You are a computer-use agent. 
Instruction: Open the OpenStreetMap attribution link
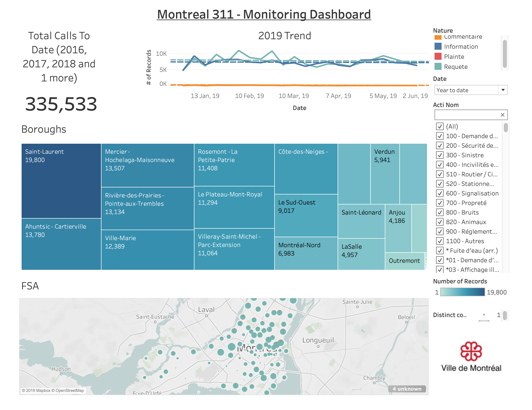pos(70,390)
